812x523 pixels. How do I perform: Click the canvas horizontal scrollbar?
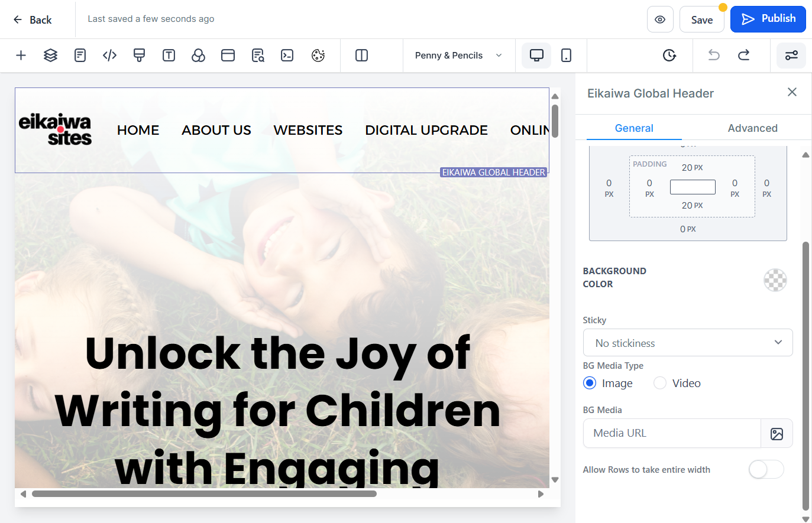[204, 494]
